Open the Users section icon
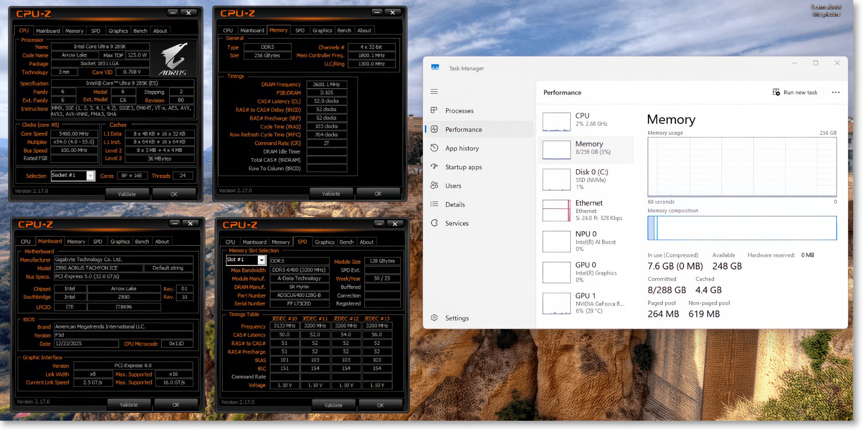The image size is (868, 434). click(x=434, y=185)
